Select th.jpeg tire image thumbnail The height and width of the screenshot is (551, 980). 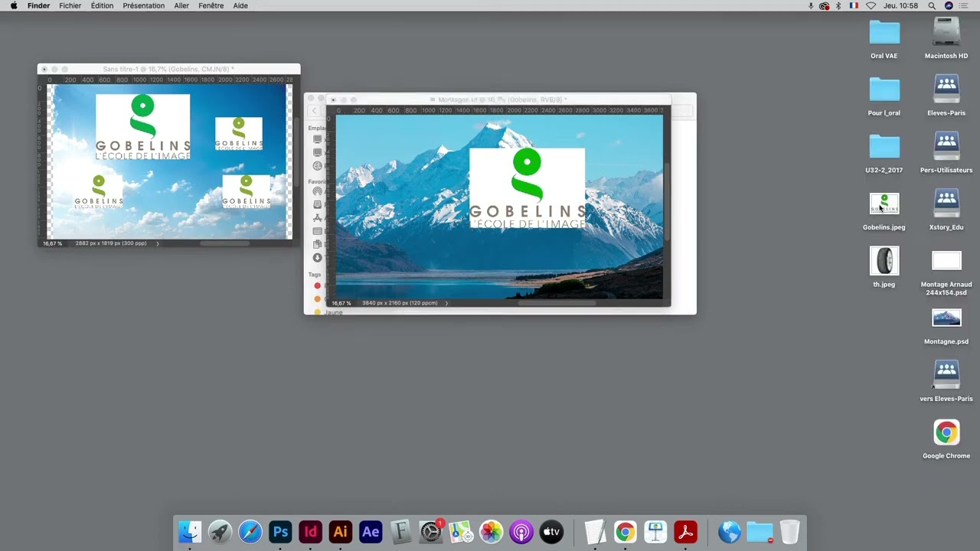(x=884, y=261)
